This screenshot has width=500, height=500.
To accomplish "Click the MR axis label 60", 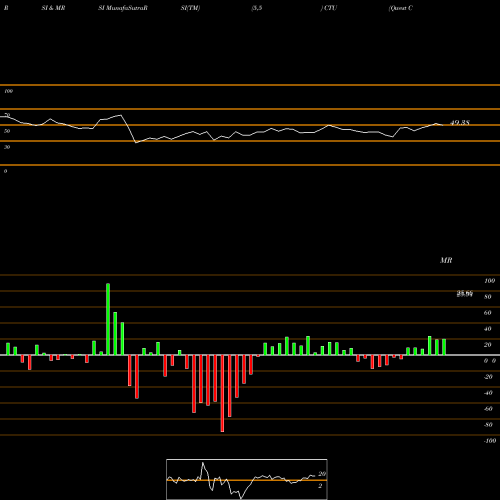I will [488, 313].
